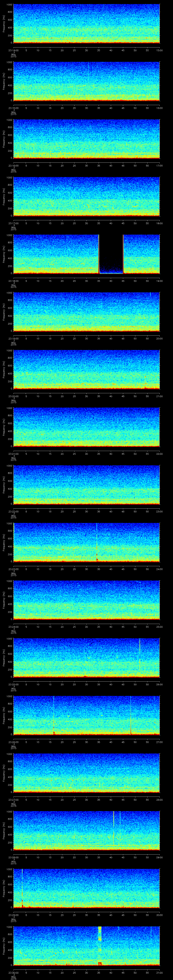
Task: Select the spectrogram panel starting at 23:24:00
Action: coord(86,600)
